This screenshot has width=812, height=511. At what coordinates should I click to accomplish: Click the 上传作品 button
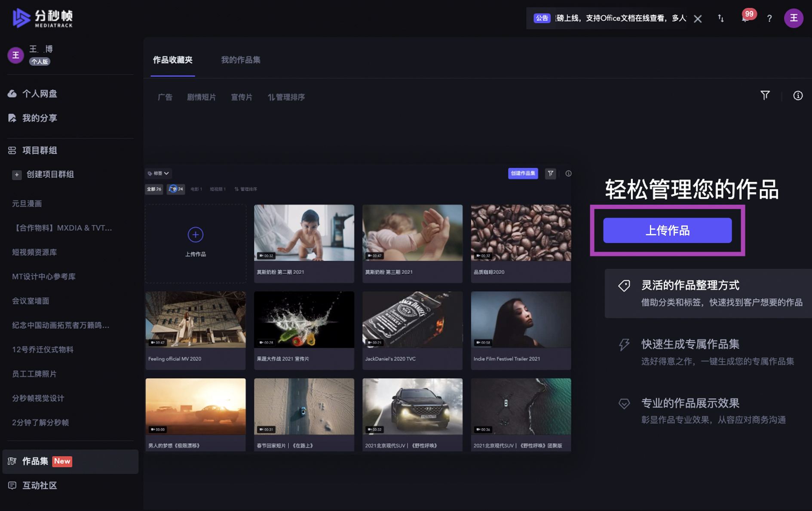pos(667,231)
